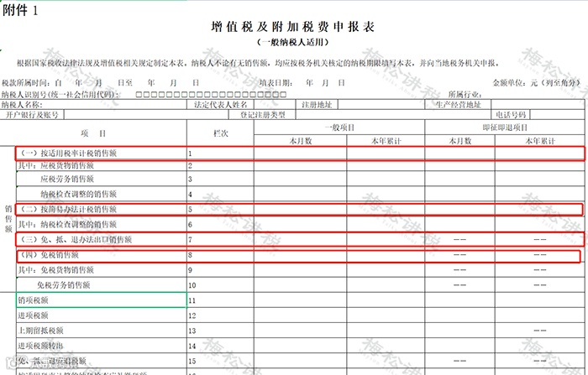Select the highlighted 销项税额 cell
588x375 pixels.
click(102, 300)
